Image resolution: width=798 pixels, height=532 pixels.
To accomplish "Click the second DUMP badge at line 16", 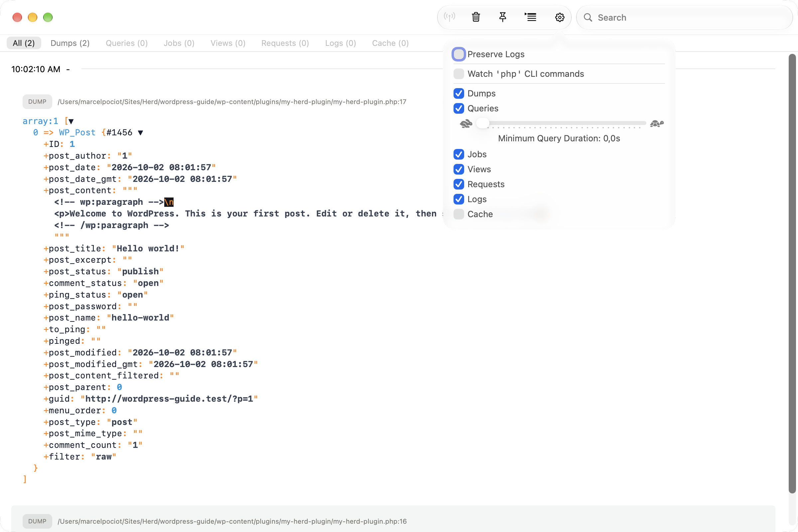I will click(x=37, y=521).
